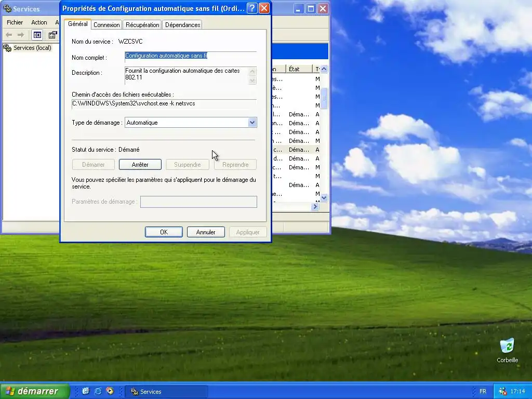Click the help question mark button in dialog
The image size is (532, 399).
pyautogui.click(x=252, y=8)
